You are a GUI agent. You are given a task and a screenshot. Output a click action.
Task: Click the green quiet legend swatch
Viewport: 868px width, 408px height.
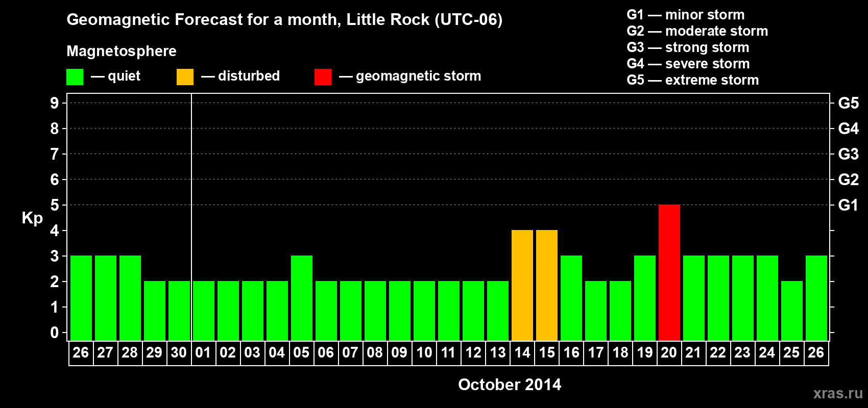click(75, 77)
